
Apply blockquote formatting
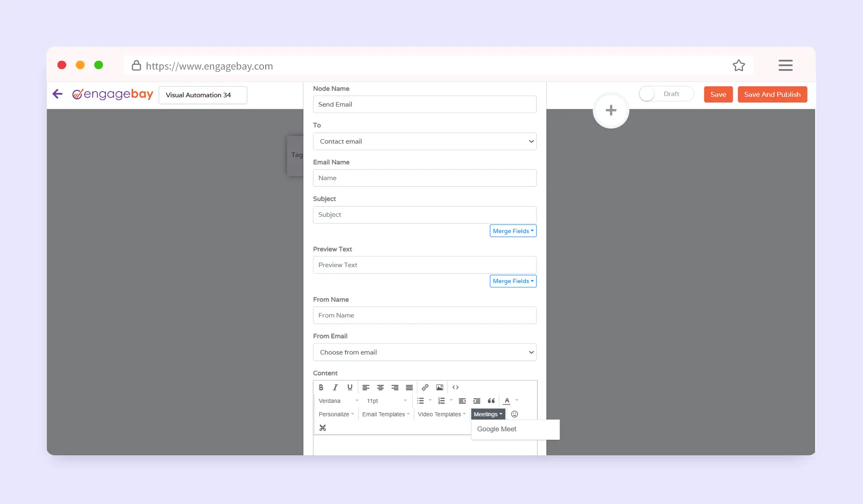(x=491, y=401)
